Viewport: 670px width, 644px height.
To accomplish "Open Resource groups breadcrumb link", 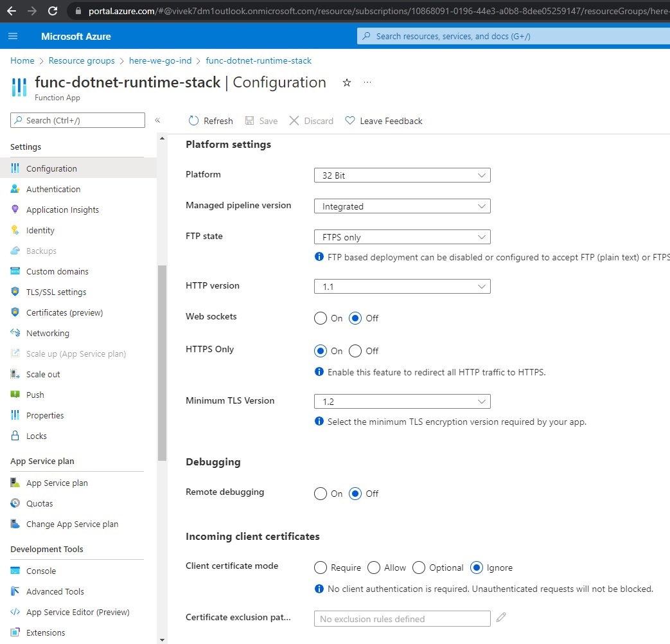I will [x=82, y=60].
